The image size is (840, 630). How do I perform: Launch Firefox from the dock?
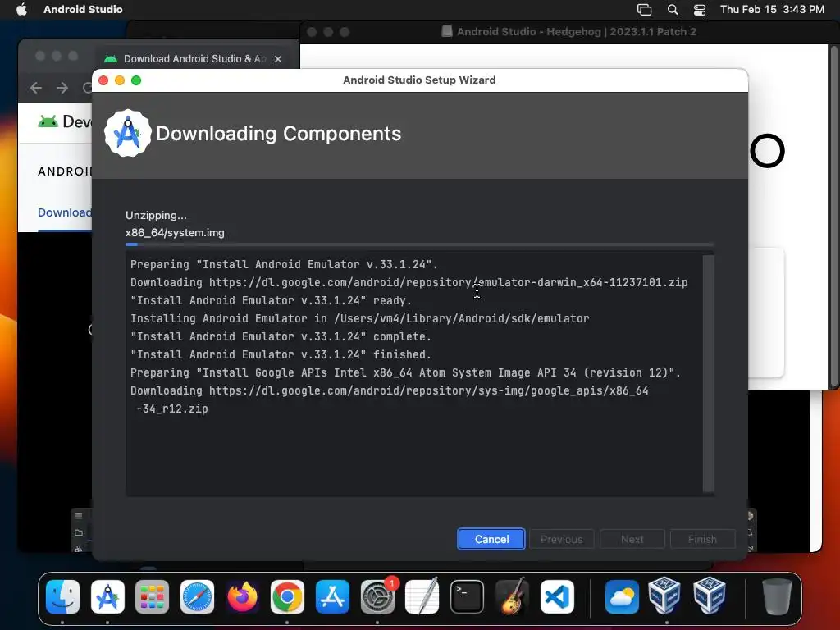242,596
